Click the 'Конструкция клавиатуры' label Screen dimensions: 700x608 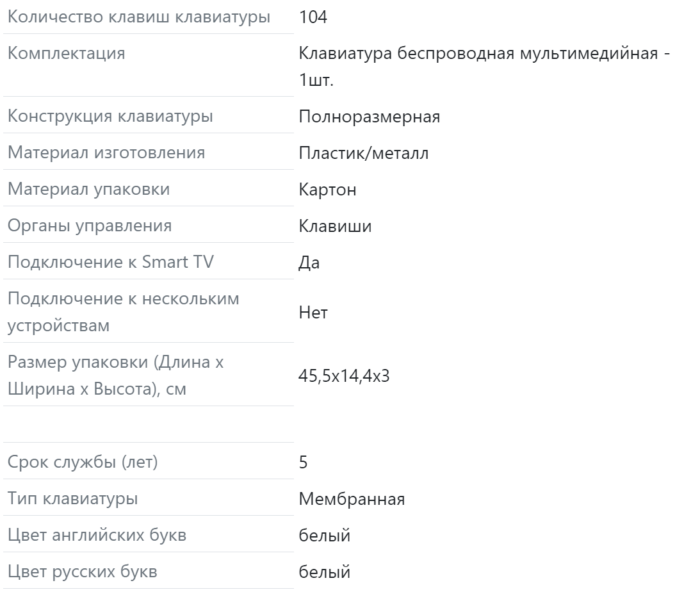point(110,117)
